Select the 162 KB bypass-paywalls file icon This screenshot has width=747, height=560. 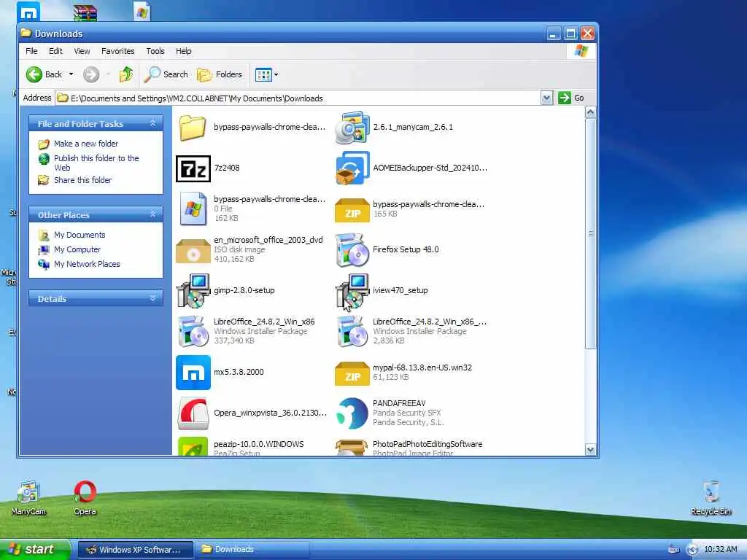[x=193, y=209]
